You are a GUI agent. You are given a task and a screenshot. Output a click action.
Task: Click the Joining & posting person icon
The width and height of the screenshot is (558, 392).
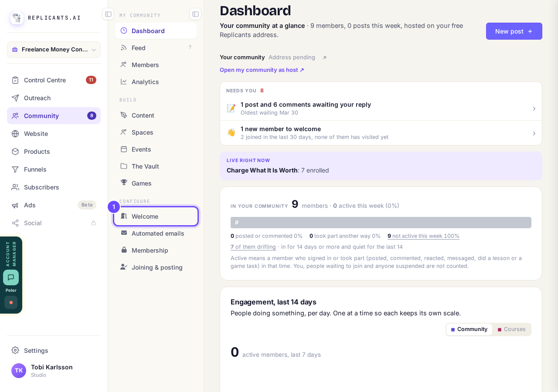[x=124, y=267]
